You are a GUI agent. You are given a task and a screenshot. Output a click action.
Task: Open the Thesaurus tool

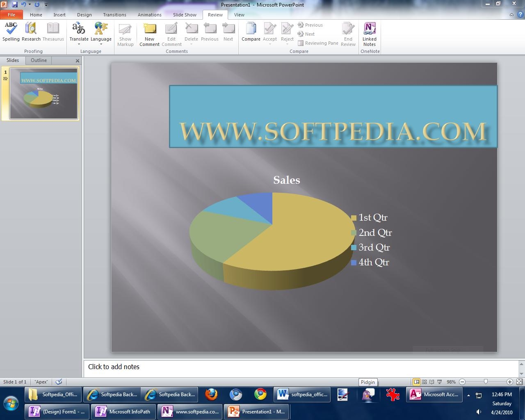pos(53,32)
